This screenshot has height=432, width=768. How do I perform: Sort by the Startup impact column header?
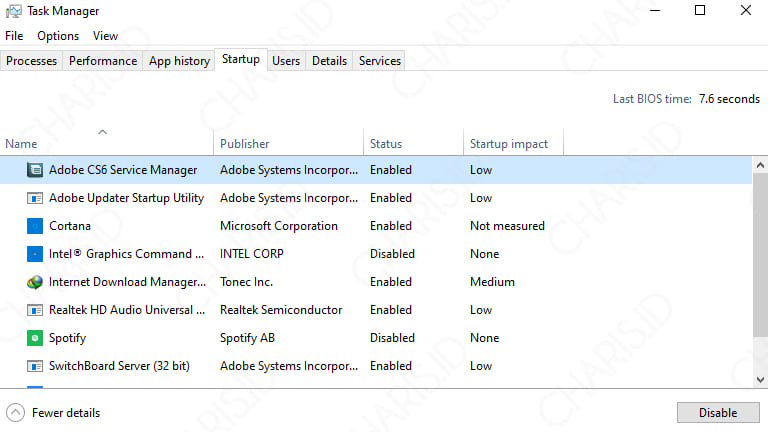coord(513,142)
